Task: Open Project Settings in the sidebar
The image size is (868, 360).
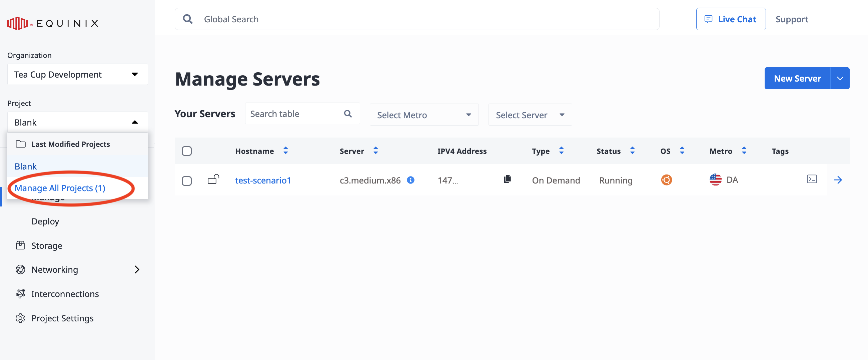Action: [62, 318]
